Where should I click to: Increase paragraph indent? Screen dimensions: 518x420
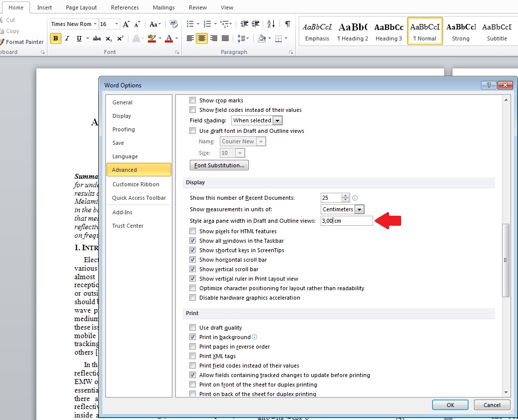pos(255,24)
